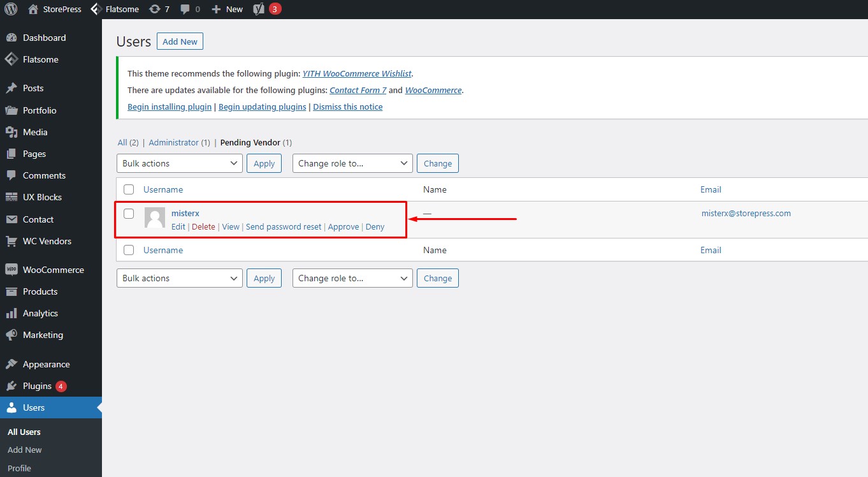
Task: Check the select-all box in the table footer
Action: 129,250
